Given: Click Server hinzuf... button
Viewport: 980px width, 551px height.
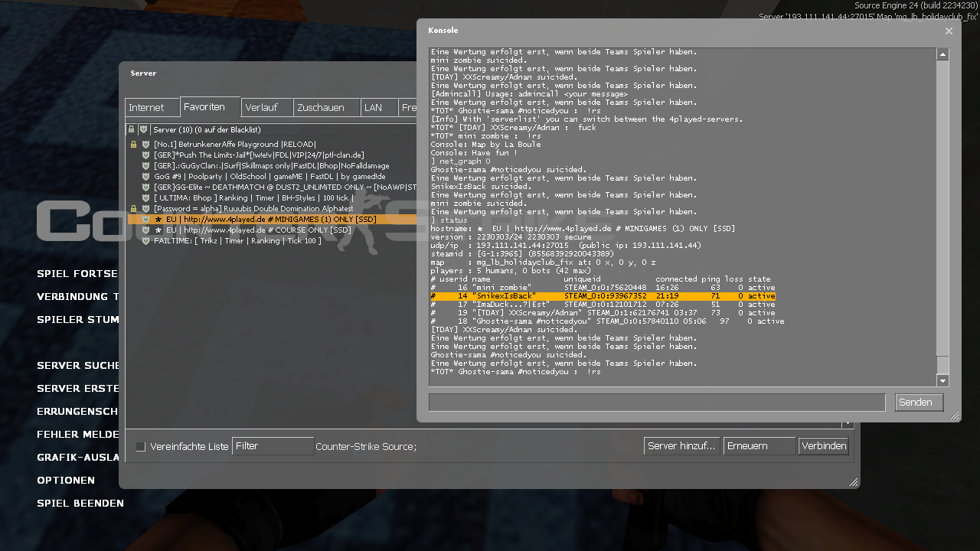Looking at the screenshot, I should point(682,446).
